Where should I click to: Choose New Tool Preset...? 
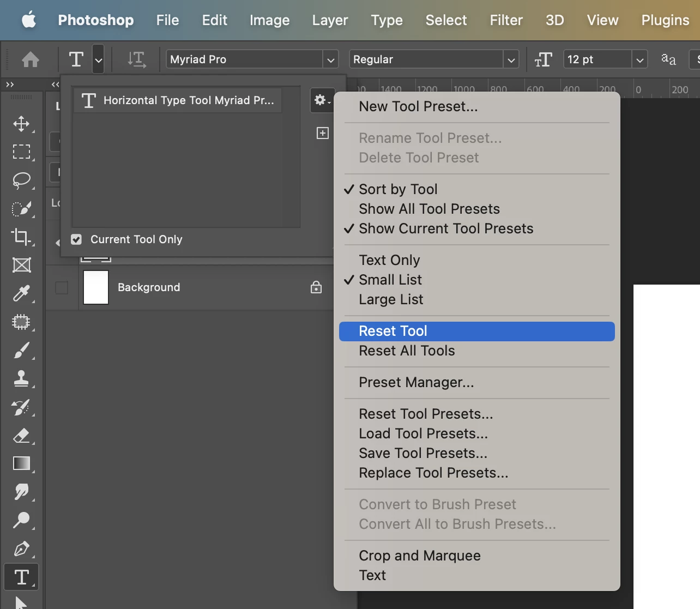(476, 106)
